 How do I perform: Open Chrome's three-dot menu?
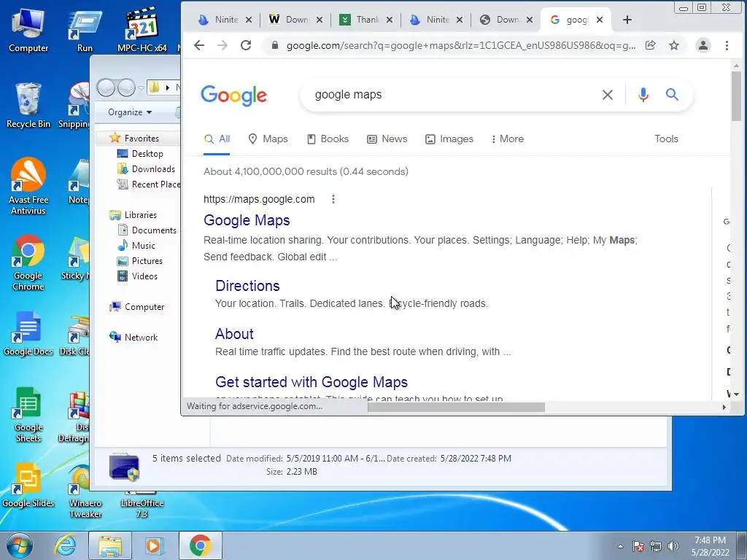click(x=727, y=45)
